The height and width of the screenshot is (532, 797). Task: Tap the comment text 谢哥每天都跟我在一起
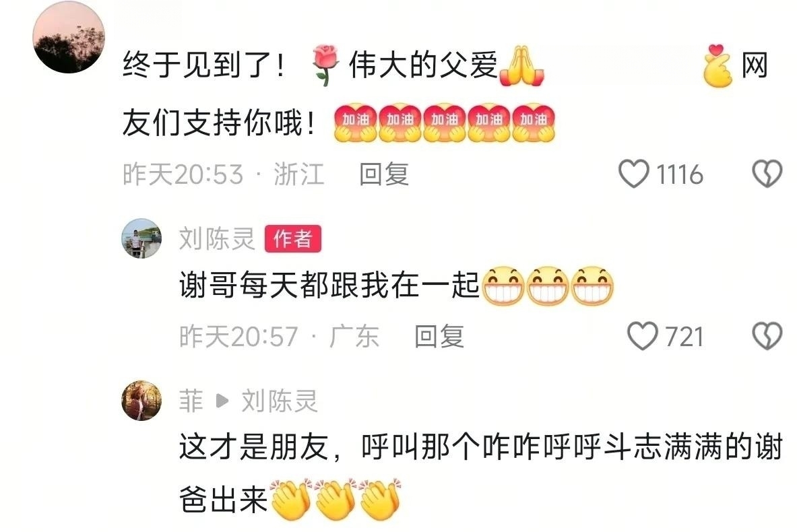[329, 285]
